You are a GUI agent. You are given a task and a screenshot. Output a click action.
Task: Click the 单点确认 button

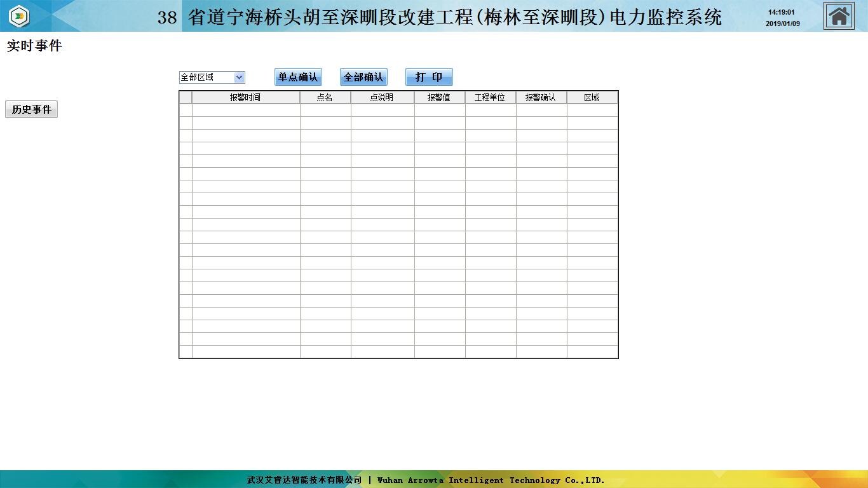pos(298,77)
